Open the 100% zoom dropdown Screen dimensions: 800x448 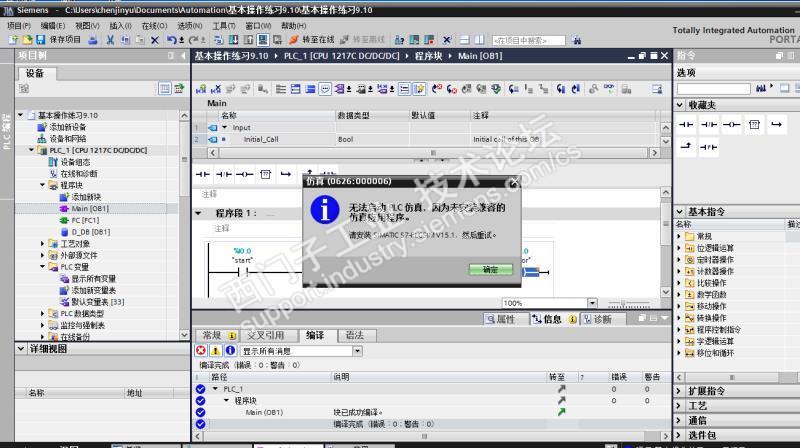click(592, 303)
